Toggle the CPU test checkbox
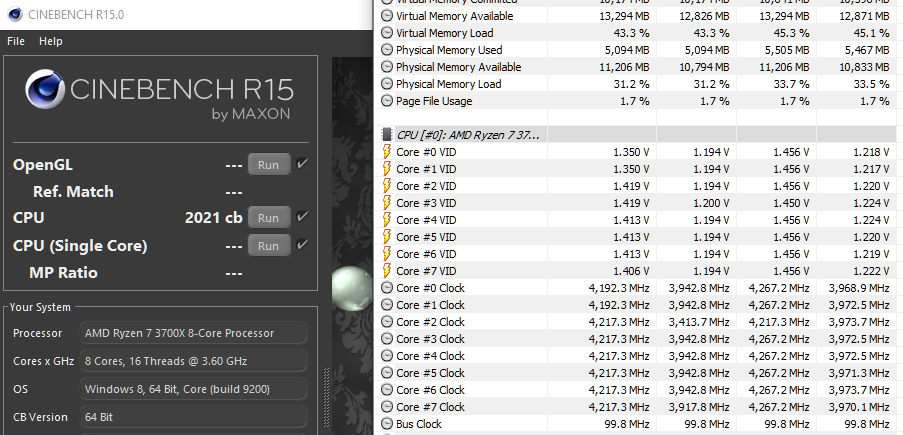Viewport: 903px width, 435px height. point(302,217)
